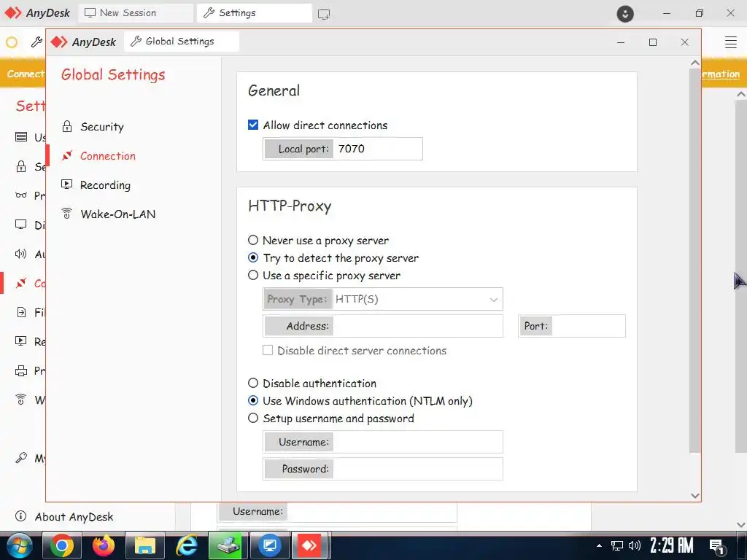The image size is (747, 560).
Task: Click the Display monitor icon in background sidebar
Action: 21,225
